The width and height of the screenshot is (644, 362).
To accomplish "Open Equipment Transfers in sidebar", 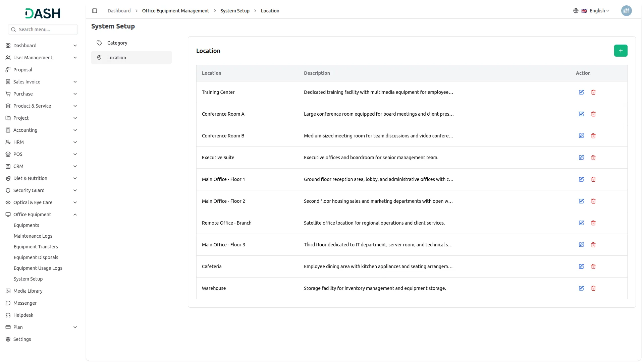I will coord(36,247).
